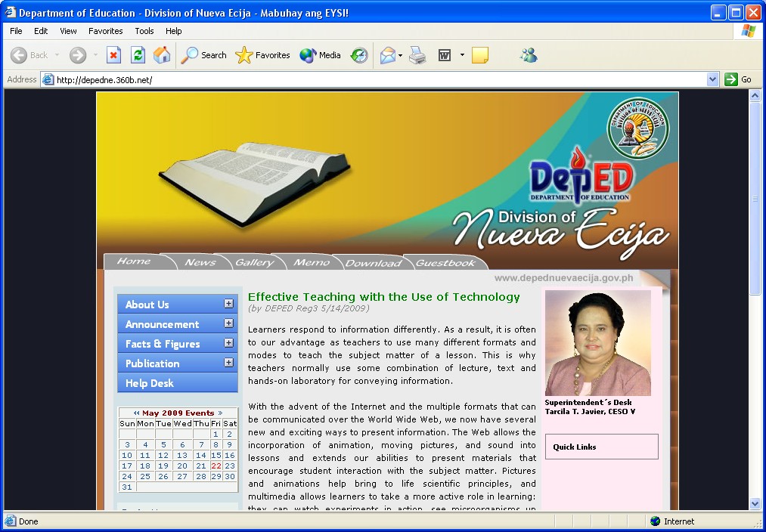Image resolution: width=766 pixels, height=532 pixels.
Task: Open the View menu
Action: pyautogui.click(x=68, y=31)
